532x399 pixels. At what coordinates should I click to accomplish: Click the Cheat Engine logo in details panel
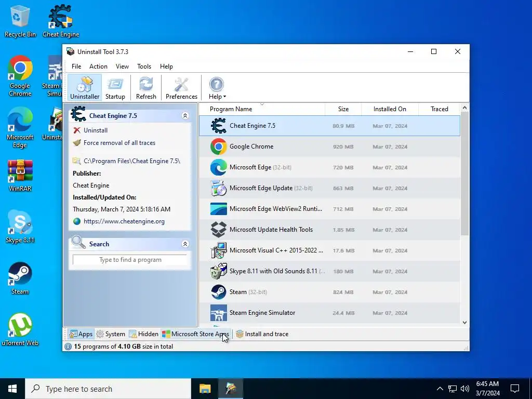click(x=78, y=114)
